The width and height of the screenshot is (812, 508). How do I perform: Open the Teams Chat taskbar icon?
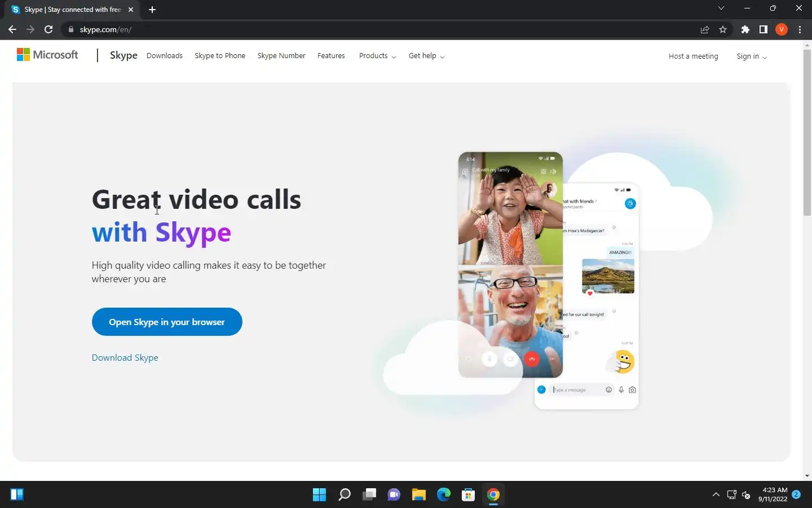pos(394,494)
